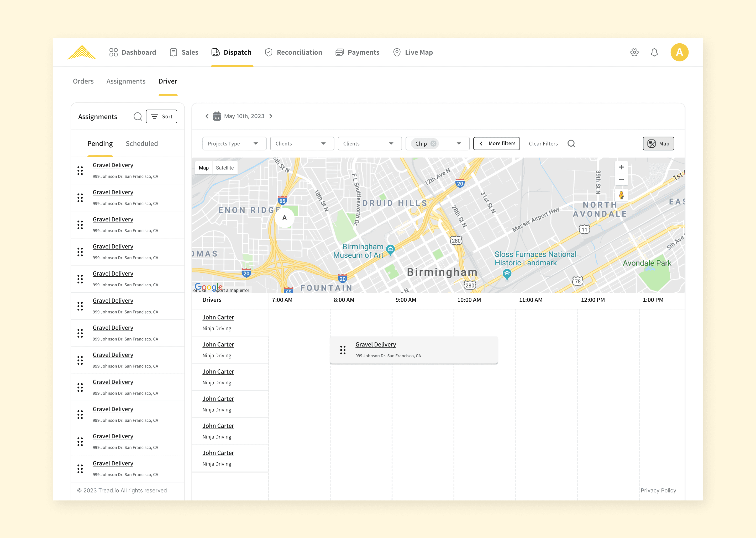Click the search icon next to Clear Filters
The image size is (756, 538).
coord(571,144)
